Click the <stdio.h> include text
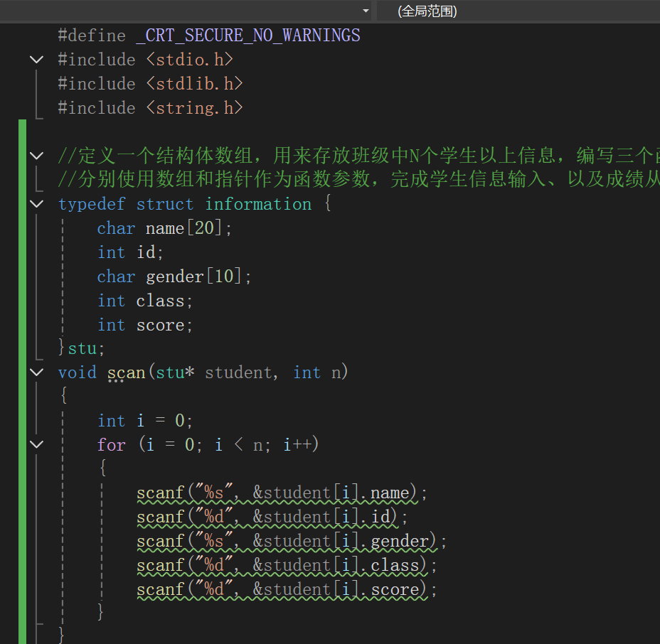660x644 pixels. (x=189, y=60)
